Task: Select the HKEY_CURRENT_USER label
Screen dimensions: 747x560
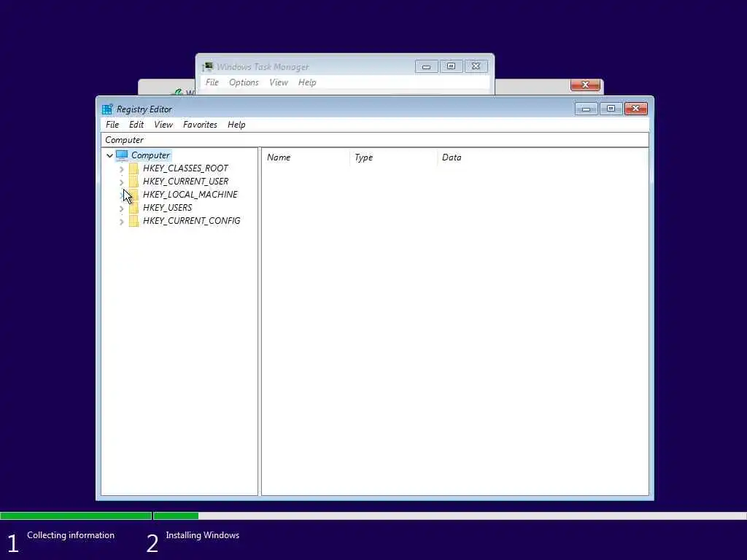Action: [186, 182]
